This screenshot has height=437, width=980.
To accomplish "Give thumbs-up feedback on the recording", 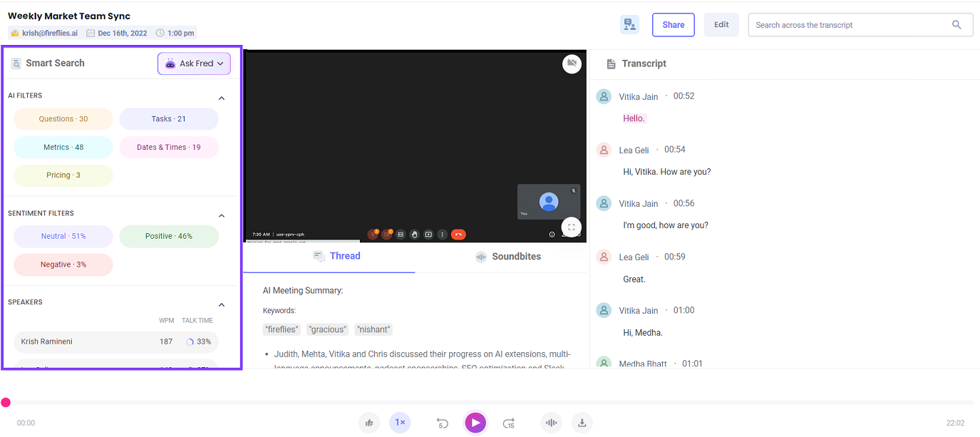I will (x=369, y=422).
